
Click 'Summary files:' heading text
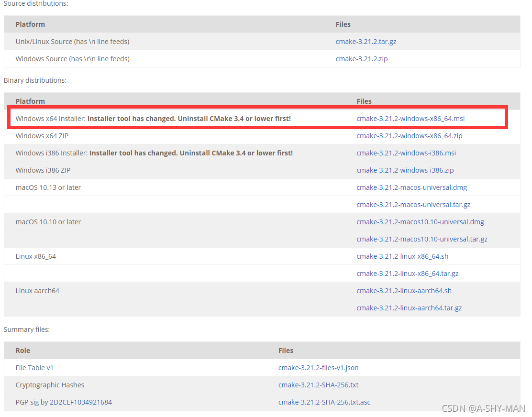coord(26,329)
